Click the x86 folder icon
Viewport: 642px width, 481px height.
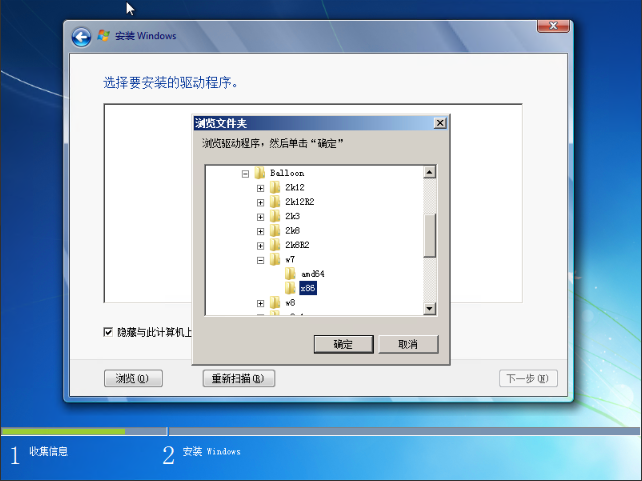(x=290, y=288)
